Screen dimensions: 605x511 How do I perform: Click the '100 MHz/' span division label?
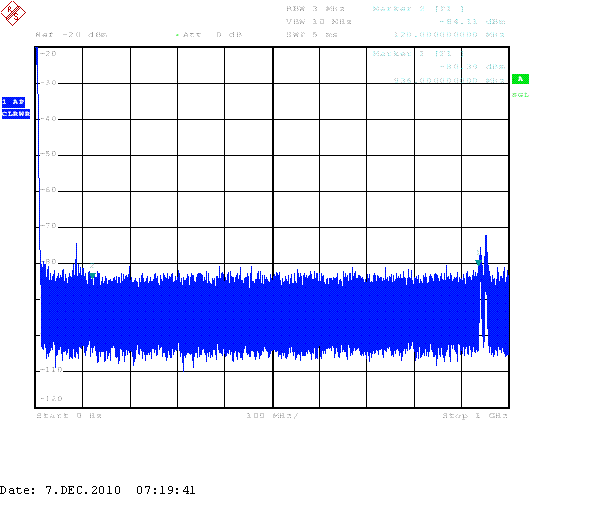click(272, 416)
